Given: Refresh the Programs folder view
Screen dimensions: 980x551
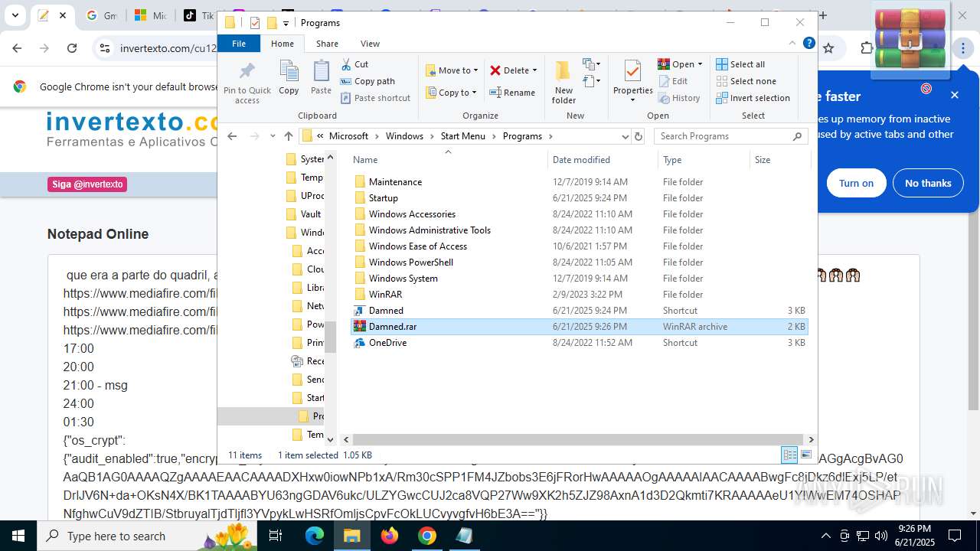Looking at the screenshot, I should [x=639, y=136].
